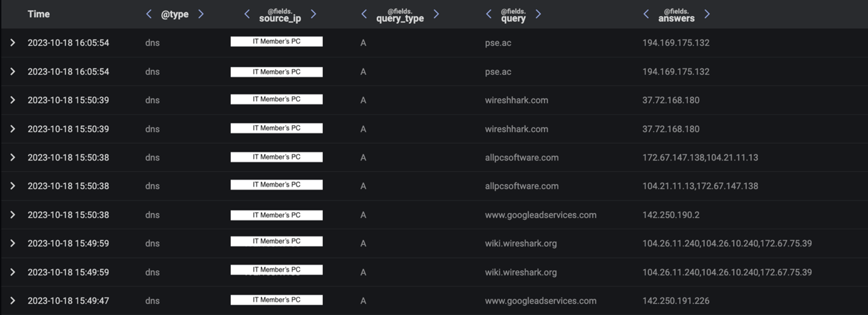Move the answers column right
The width and height of the screenshot is (868, 315).
[707, 14]
